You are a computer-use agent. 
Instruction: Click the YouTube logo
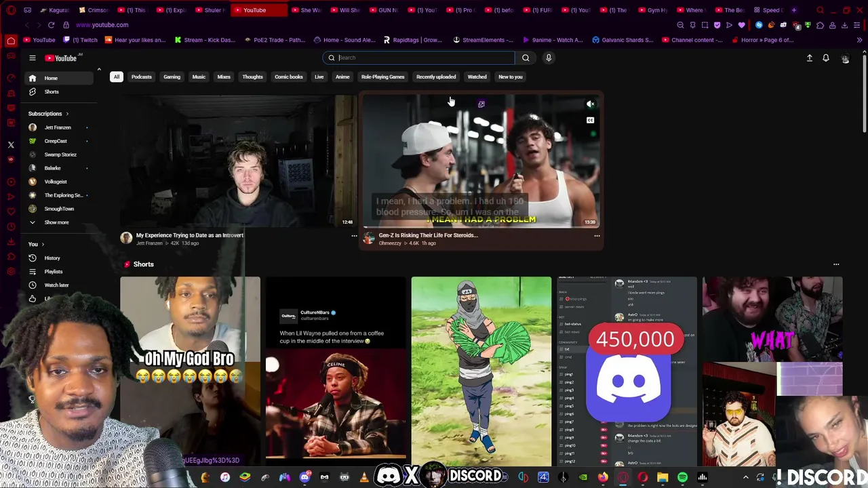61,58
